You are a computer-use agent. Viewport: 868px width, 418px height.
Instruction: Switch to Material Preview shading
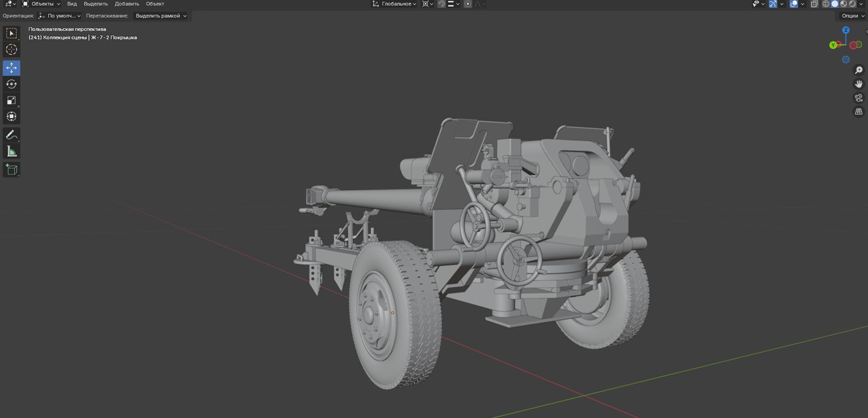coord(844,4)
